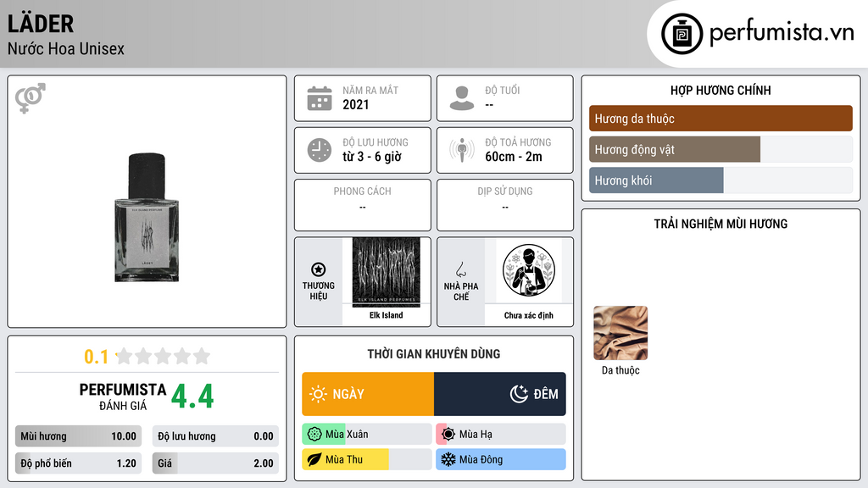
Task: Select the Ngày day-time segment
Action: pyautogui.click(x=368, y=394)
